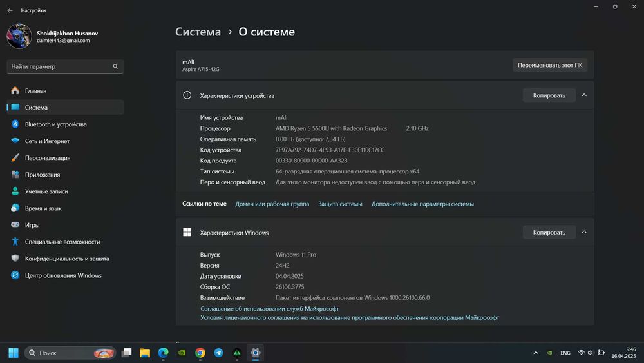Open Bluetooth и устройства settings
The height and width of the screenshot is (363, 644).
65,124
